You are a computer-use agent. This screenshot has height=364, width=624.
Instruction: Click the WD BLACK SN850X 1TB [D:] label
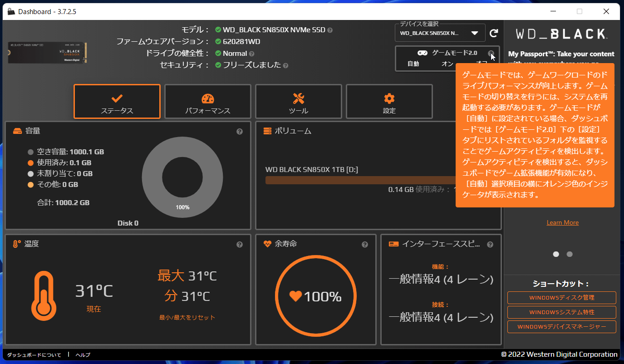(x=312, y=170)
